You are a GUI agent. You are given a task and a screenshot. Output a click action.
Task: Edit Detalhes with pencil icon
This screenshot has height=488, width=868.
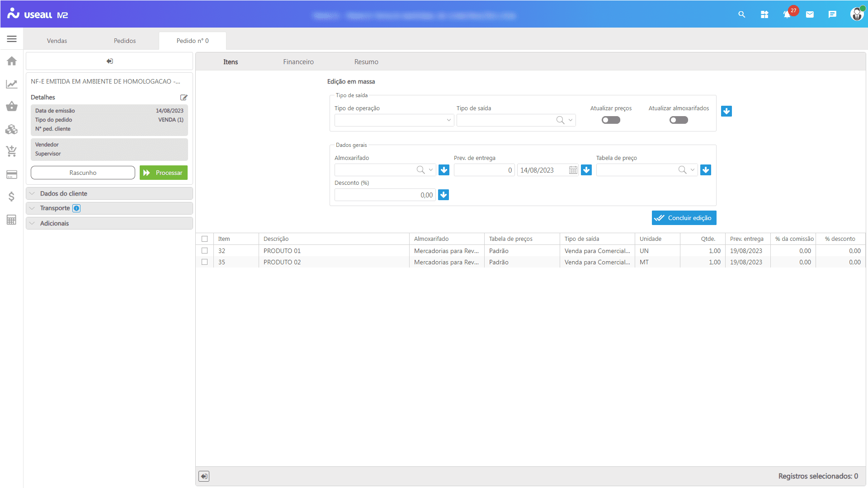pyautogui.click(x=184, y=98)
